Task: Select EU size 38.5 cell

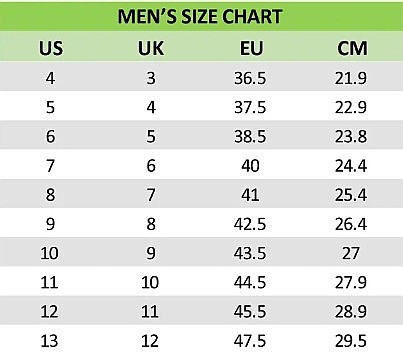Action: click(x=250, y=137)
